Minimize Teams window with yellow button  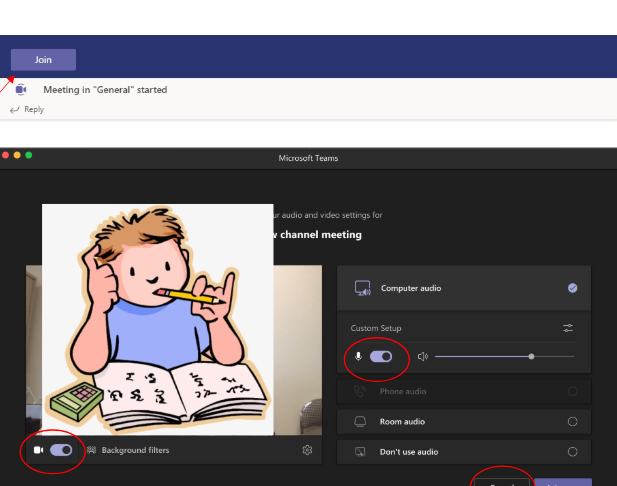17,155
